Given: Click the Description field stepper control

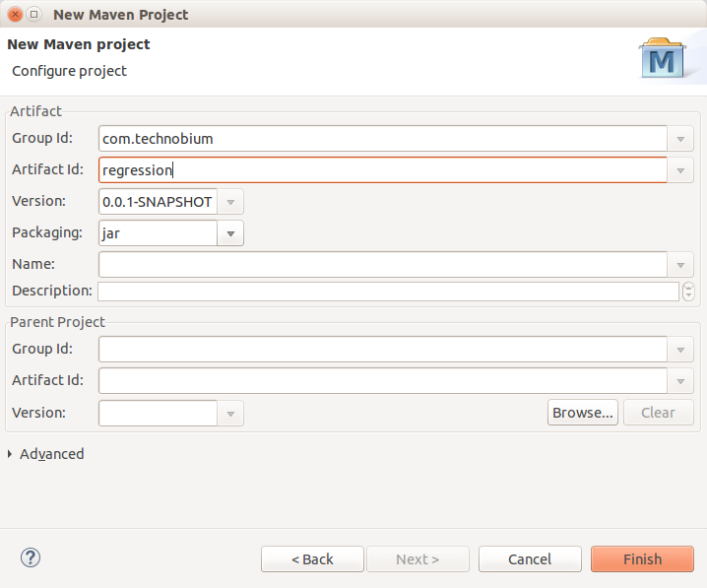Looking at the screenshot, I should pyautogui.click(x=688, y=292).
